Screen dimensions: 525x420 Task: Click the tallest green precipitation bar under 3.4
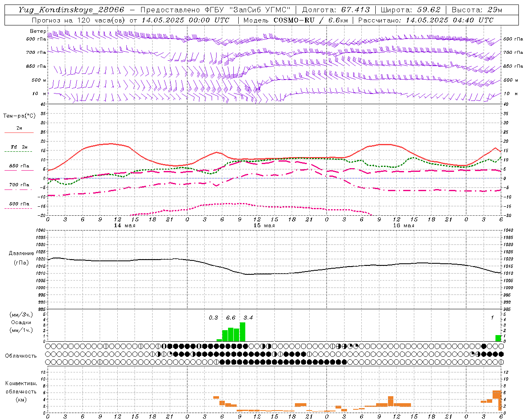tap(242, 332)
